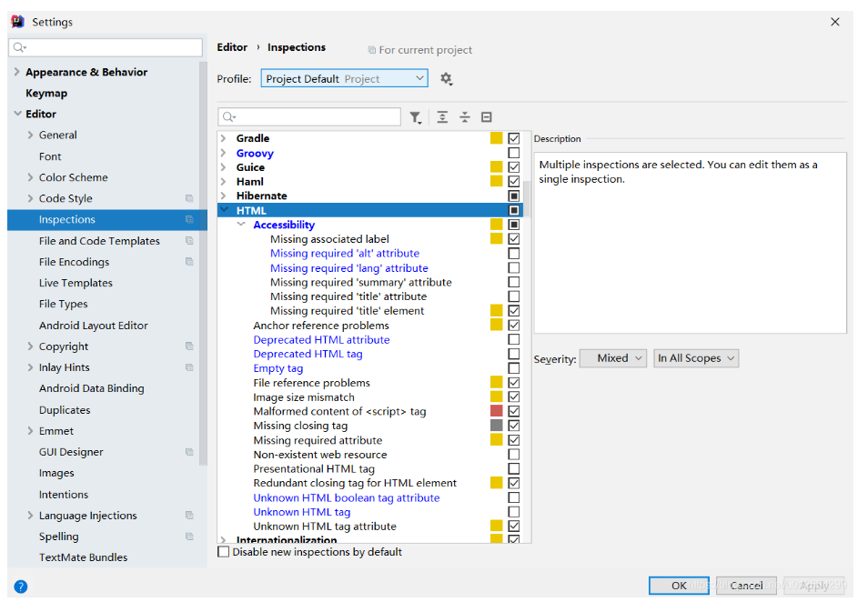Screen dimensions: 868x612
Task: Open TextMate Bundles settings page
Action: (83, 557)
